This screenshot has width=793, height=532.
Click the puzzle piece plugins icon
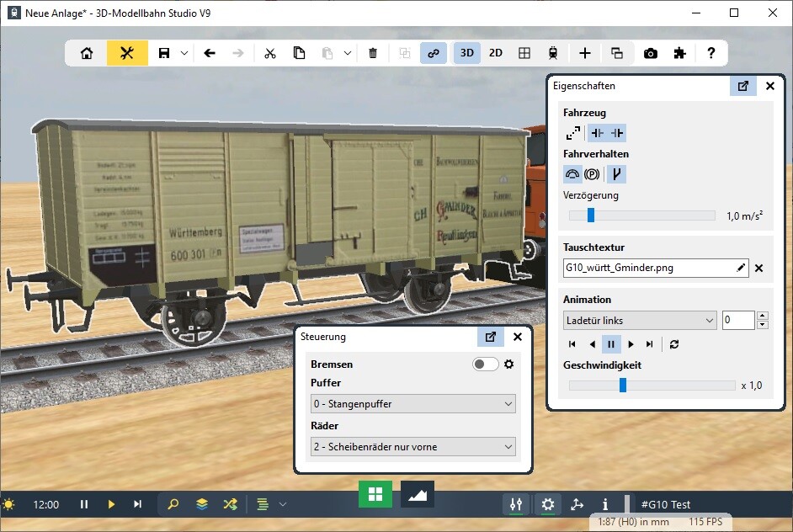(679, 53)
